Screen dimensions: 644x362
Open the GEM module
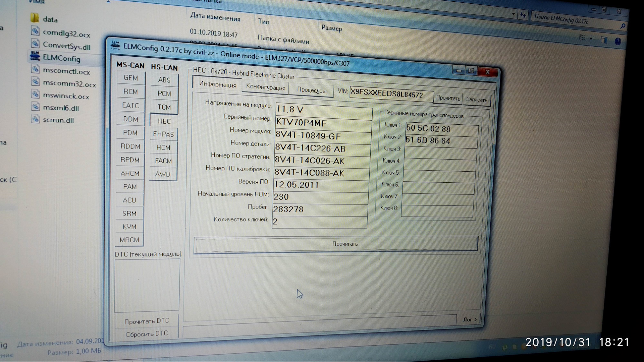pyautogui.click(x=131, y=78)
